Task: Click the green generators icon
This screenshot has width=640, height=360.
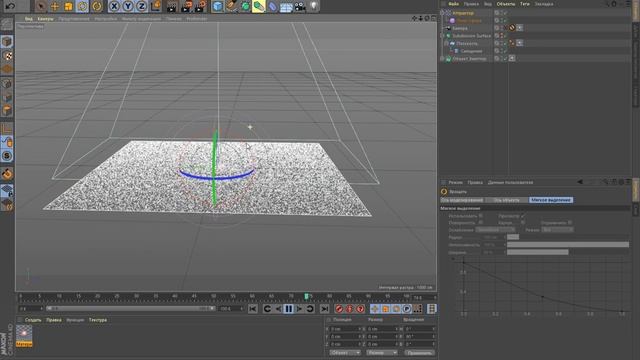Action: tap(245, 6)
